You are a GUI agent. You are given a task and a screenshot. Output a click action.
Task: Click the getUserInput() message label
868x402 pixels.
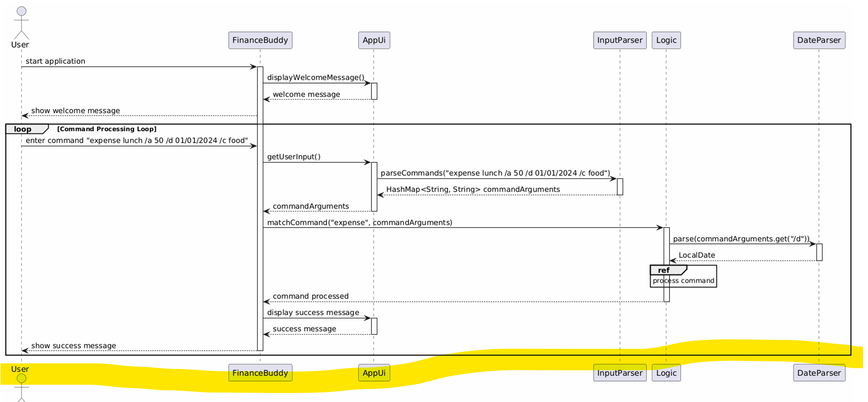[x=294, y=157]
